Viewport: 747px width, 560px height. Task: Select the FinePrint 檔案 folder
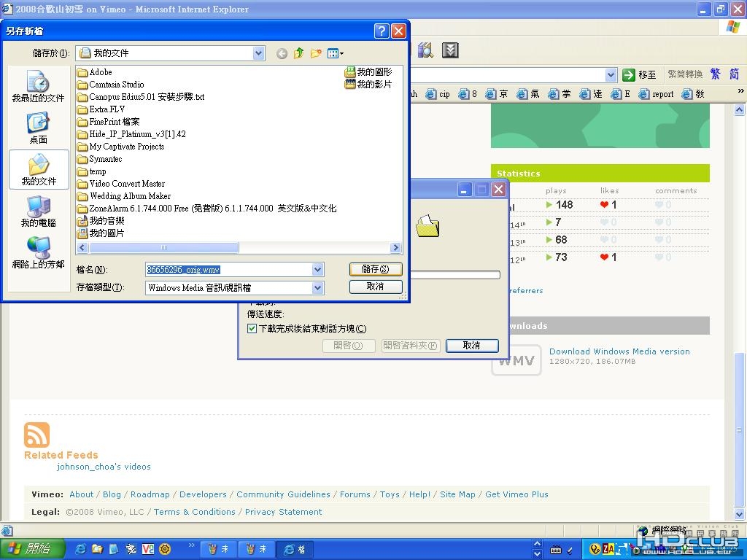pyautogui.click(x=109, y=122)
